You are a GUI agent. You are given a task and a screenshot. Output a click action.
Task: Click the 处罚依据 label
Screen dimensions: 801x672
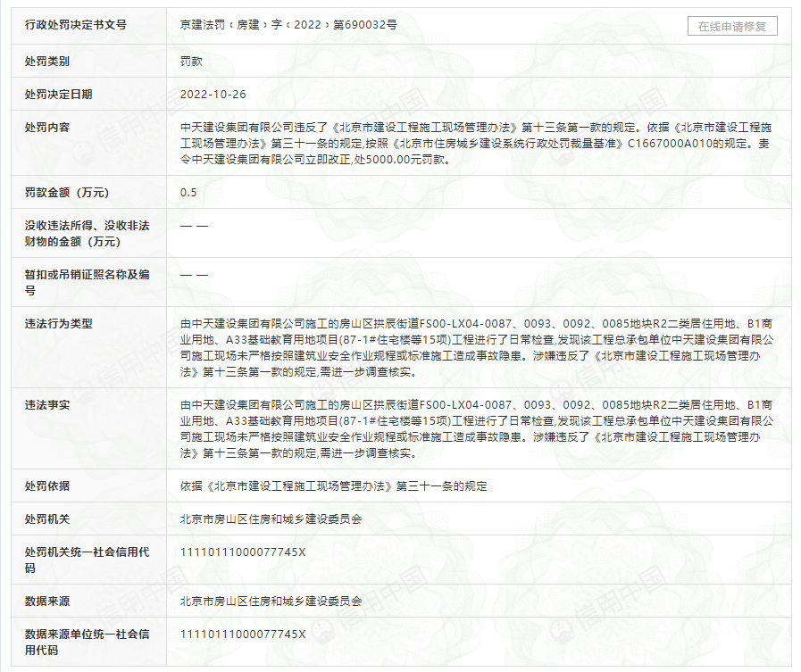(x=47, y=485)
